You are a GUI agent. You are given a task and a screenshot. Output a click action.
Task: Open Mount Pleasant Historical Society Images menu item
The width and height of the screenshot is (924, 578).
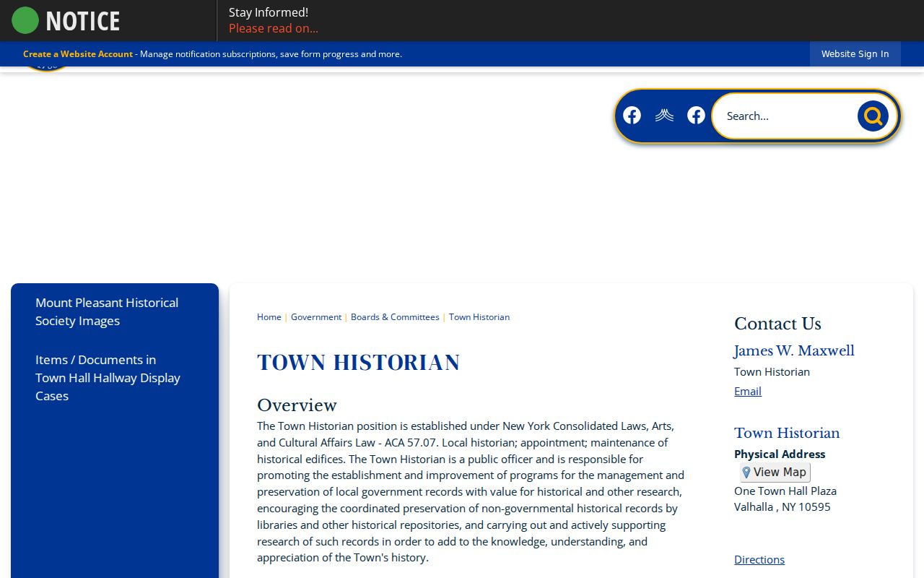107,311
